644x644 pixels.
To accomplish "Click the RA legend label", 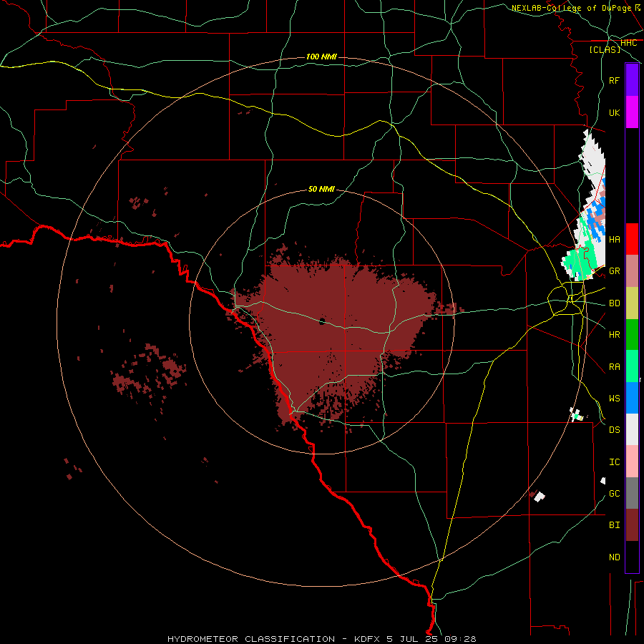I will [x=614, y=367].
